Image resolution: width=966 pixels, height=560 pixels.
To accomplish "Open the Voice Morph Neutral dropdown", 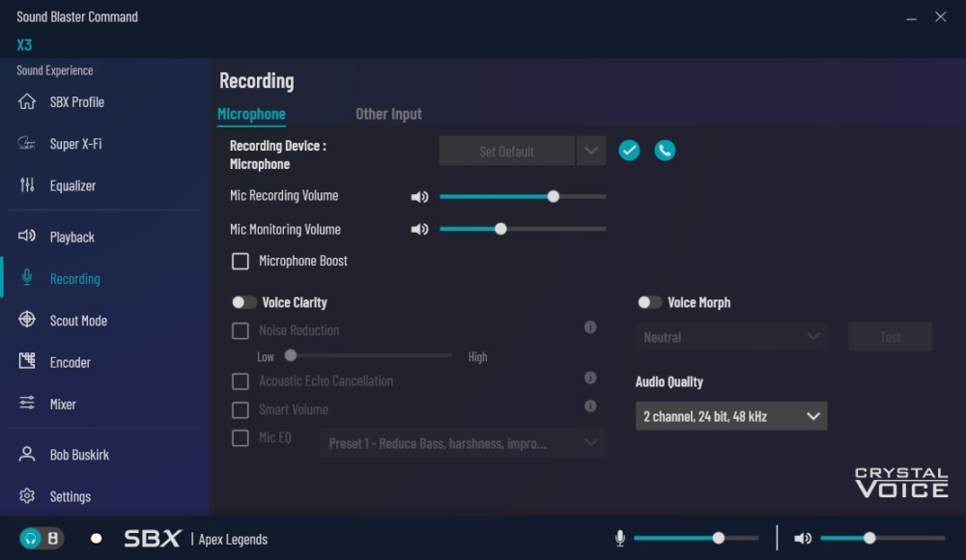I will point(730,337).
